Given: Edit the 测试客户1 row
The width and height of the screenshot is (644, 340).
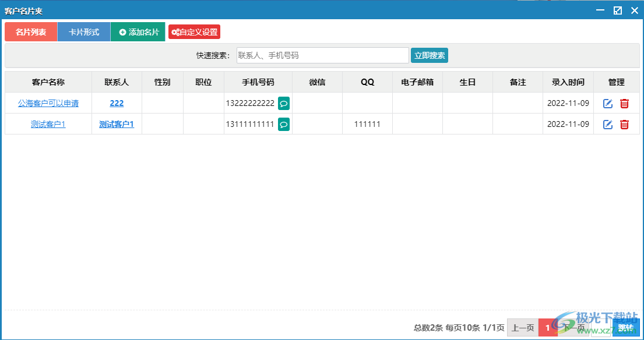Looking at the screenshot, I should click(608, 124).
